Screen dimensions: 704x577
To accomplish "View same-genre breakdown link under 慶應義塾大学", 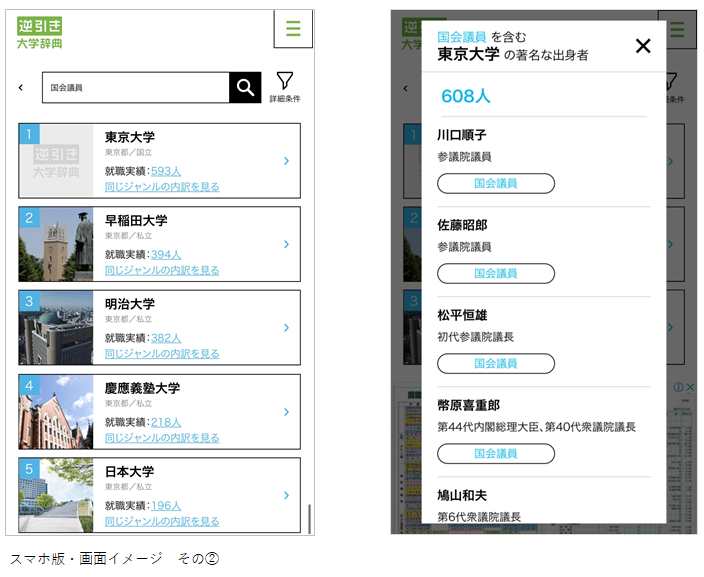I will 162,438.
